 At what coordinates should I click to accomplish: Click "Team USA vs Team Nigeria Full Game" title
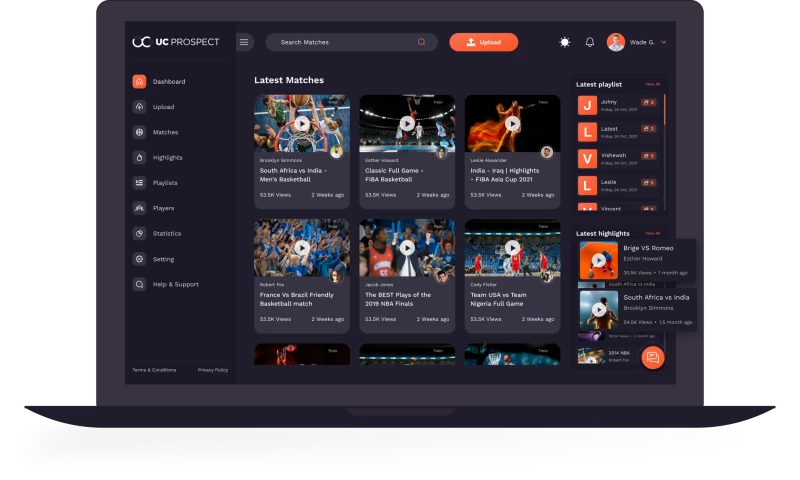click(x=498, y=299)
